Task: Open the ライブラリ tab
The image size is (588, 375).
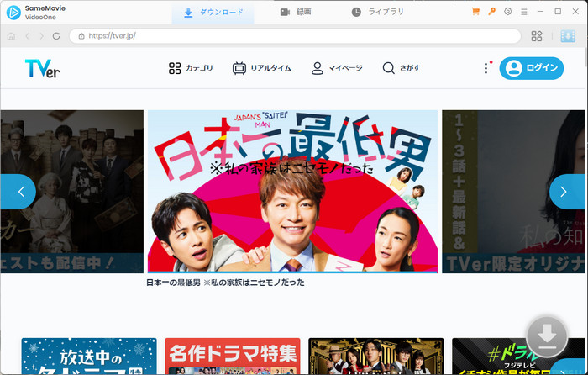Action: pyautogui.click(x=378, y=12)
